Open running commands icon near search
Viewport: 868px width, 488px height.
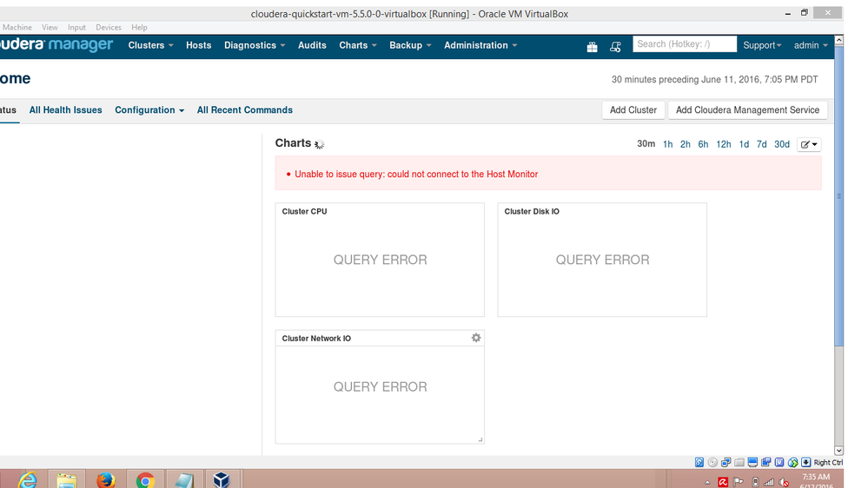click(x=615, y=47)
